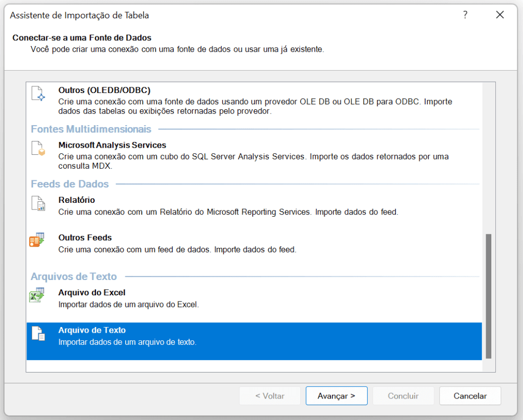Select the Outros Feeds option
The width and height of the screenshot is (523, 420).
click(204, 243)
